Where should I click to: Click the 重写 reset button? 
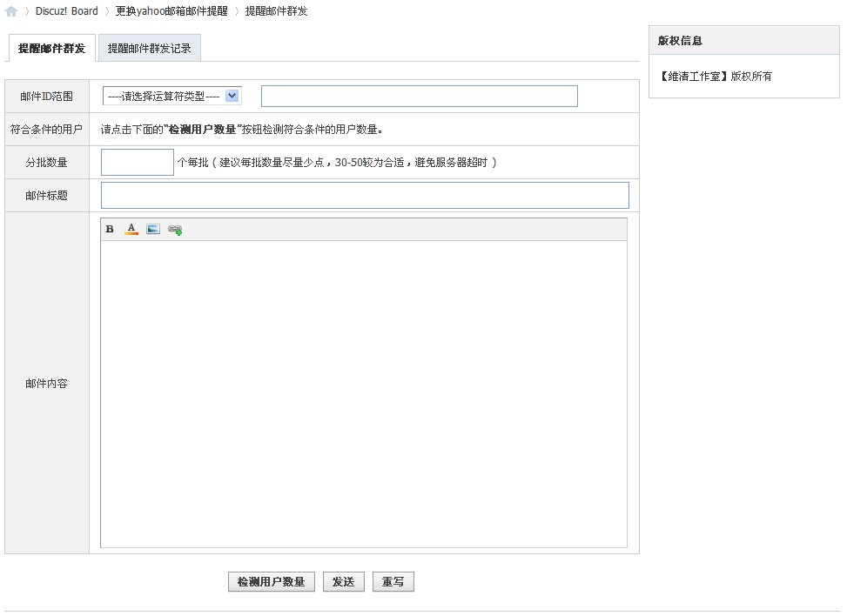393,581
